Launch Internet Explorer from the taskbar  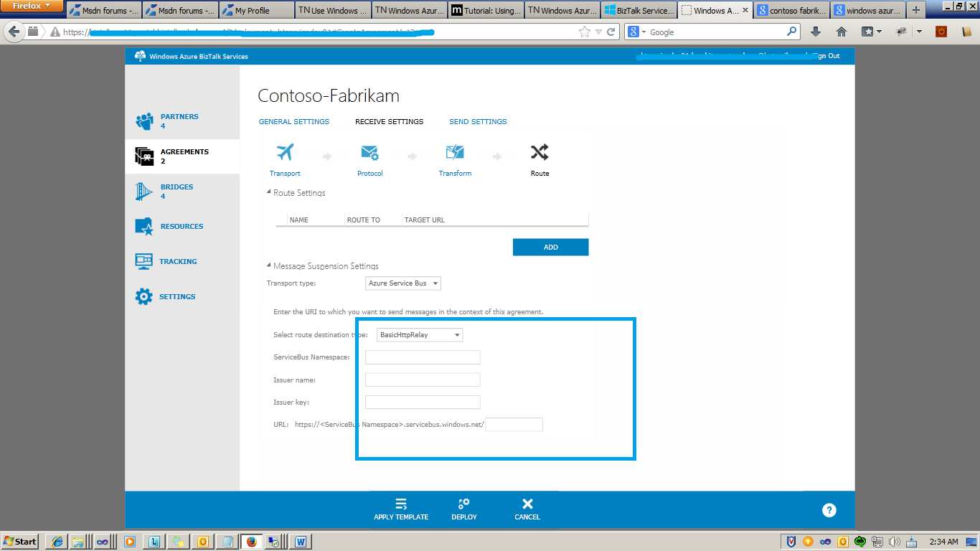pyautogui.click(x=57, y=542)
